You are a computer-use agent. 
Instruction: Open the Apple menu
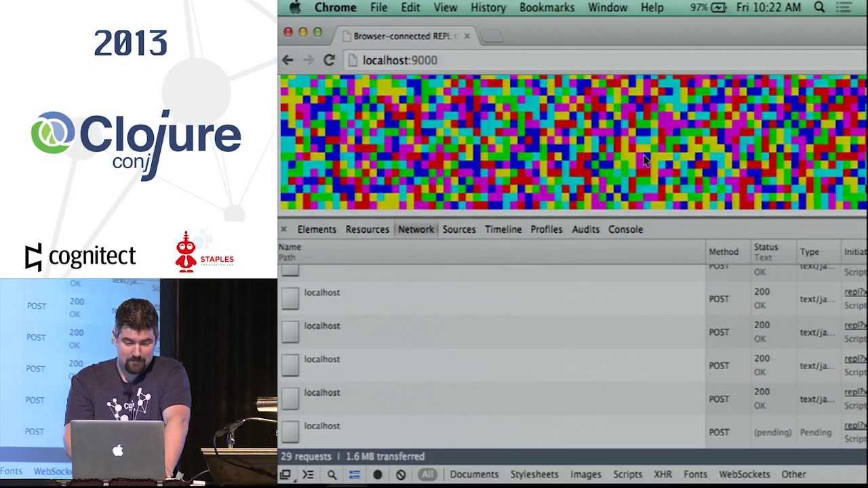click(294, 7)
